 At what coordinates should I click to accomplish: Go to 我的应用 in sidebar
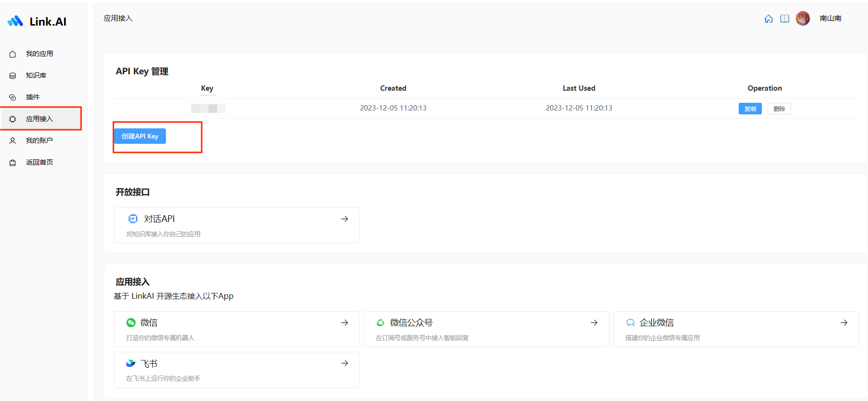click(39, 54)
